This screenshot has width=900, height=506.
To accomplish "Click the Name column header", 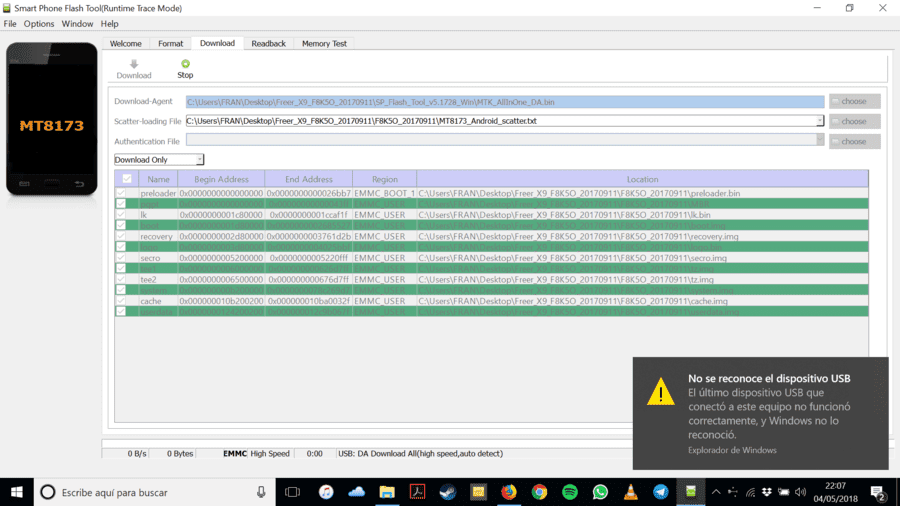I will coord(158,179).
